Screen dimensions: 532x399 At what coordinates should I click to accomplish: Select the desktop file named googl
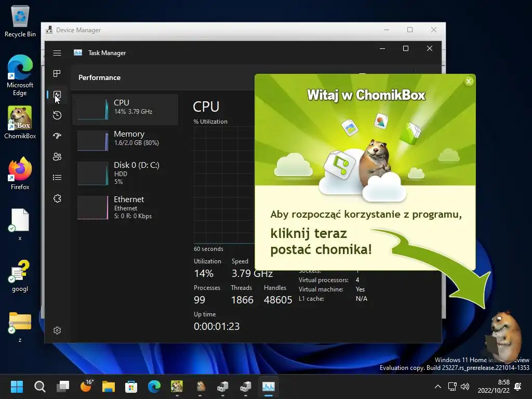pos(20,275)
